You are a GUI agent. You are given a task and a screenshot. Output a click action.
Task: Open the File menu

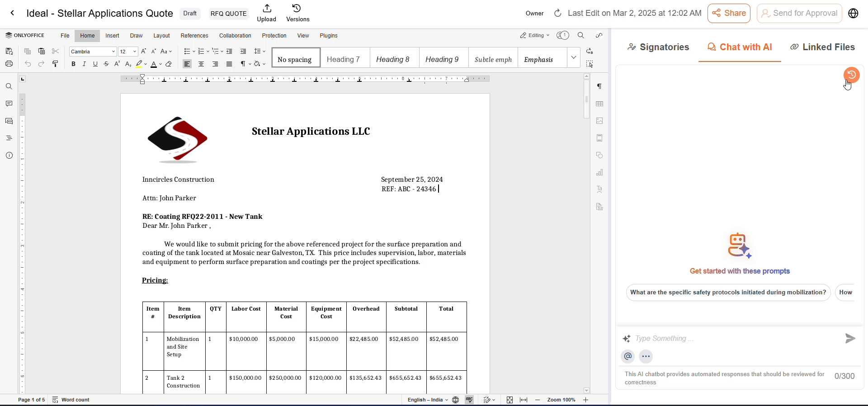pyautogui.click(x=65, y=36)
